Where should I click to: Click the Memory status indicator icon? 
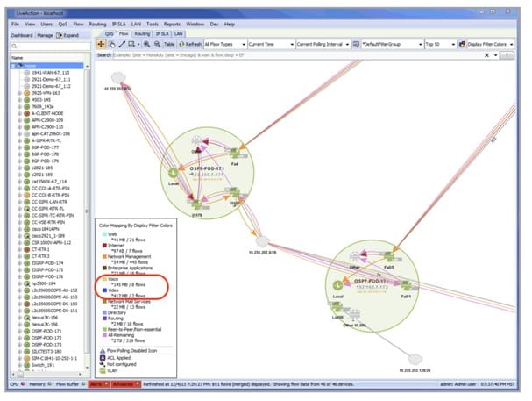(x=50, y=384)
